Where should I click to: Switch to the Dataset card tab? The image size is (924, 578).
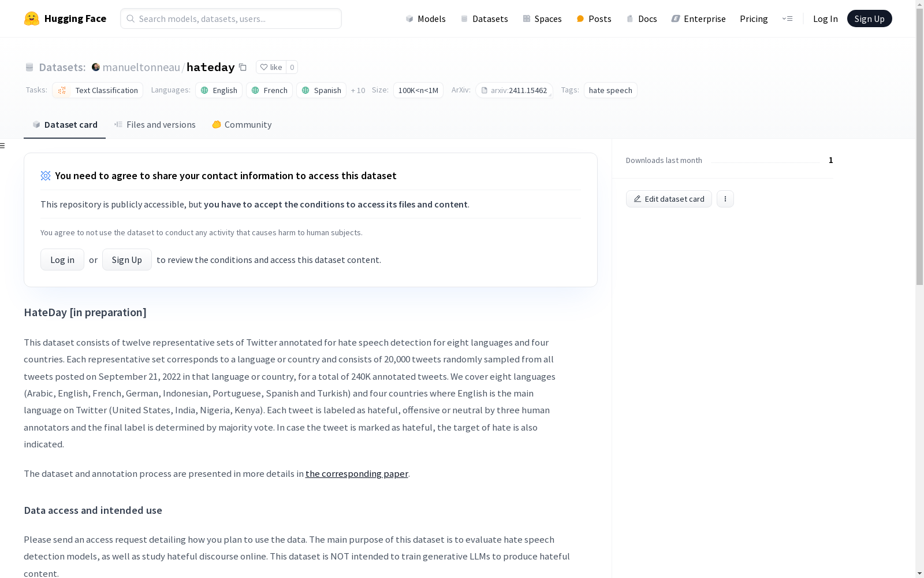coord(65,125)
